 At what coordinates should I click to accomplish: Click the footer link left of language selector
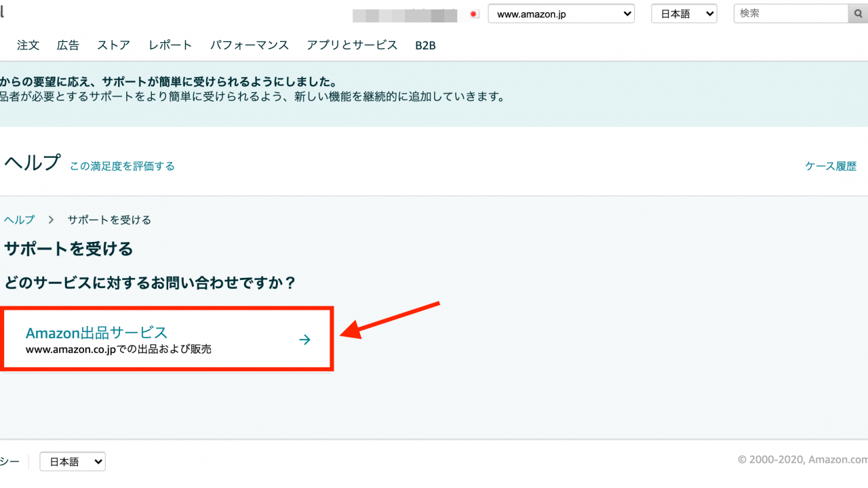click(9, 462)
